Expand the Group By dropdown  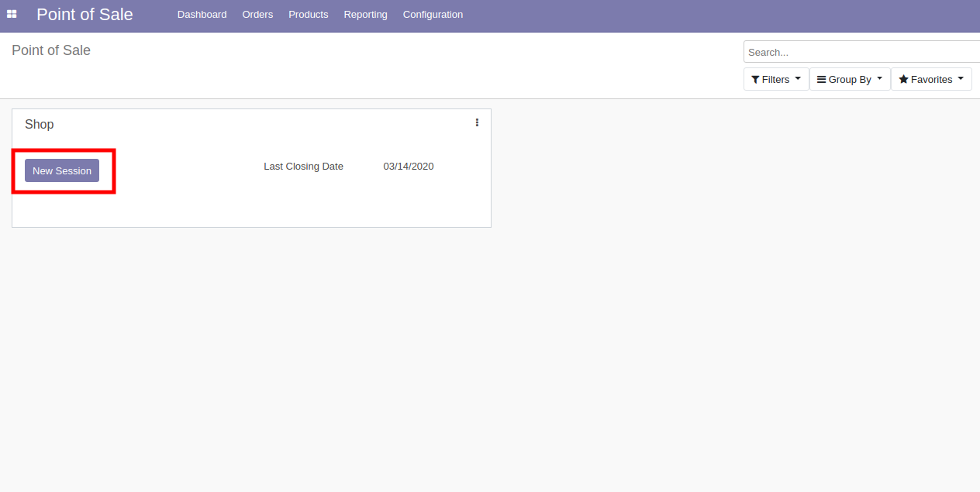(850, 79)
